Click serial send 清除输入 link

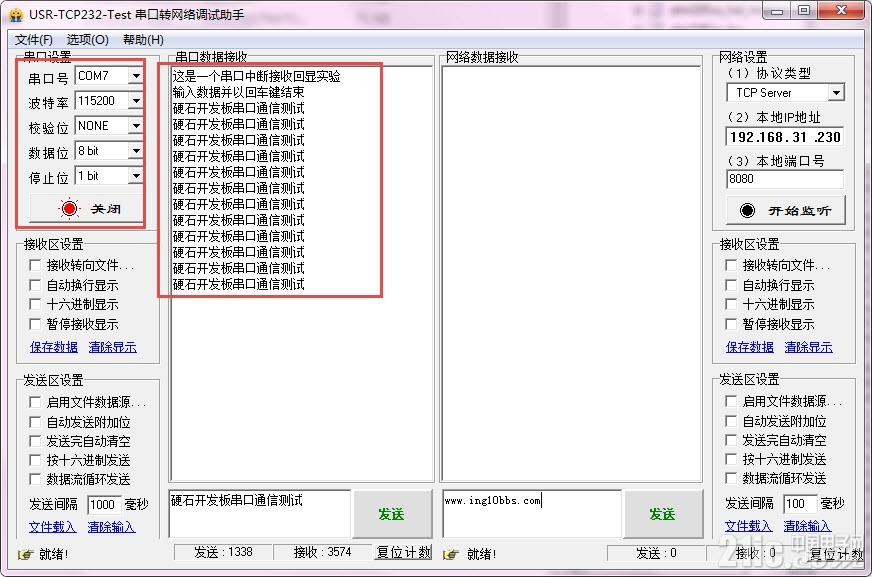[x=111, y=526]
